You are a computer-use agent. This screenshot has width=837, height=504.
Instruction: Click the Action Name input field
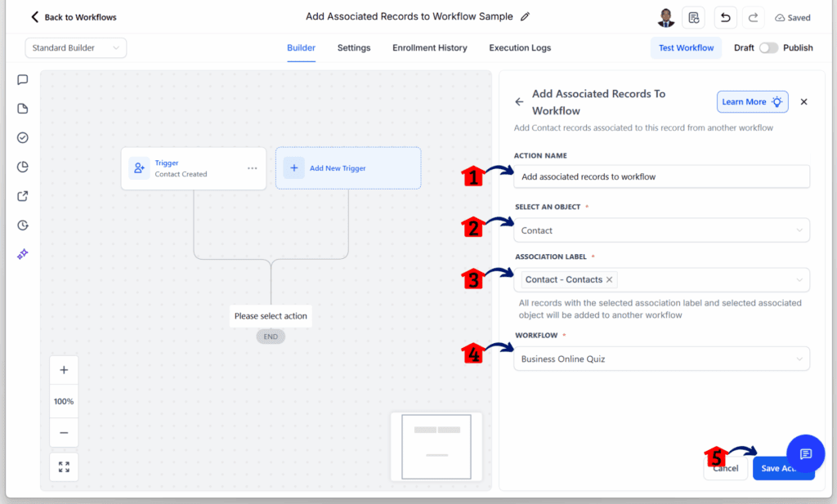[x=661, y=176]
